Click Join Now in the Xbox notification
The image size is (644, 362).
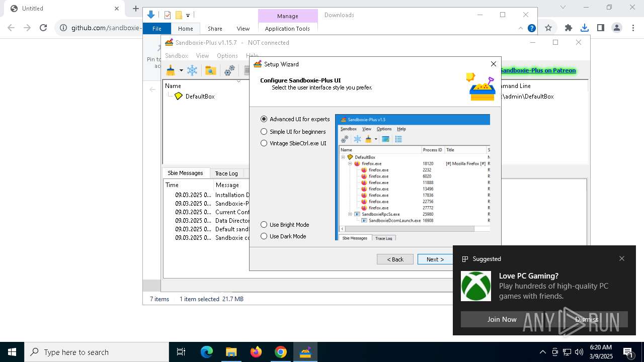[502, 319]
